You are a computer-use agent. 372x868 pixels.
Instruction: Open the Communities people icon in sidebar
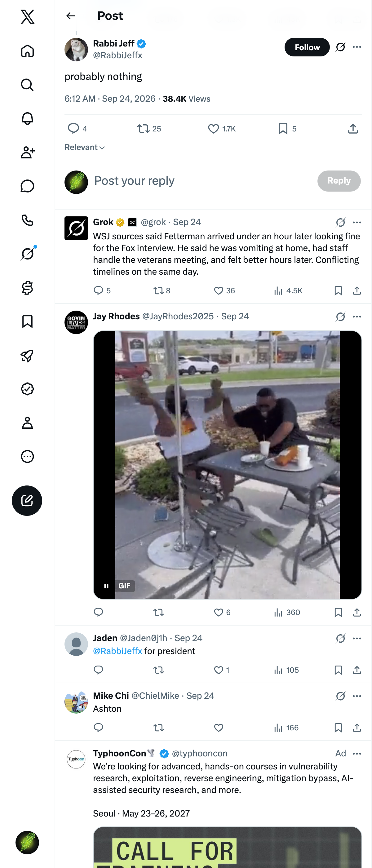coord(27,152)
